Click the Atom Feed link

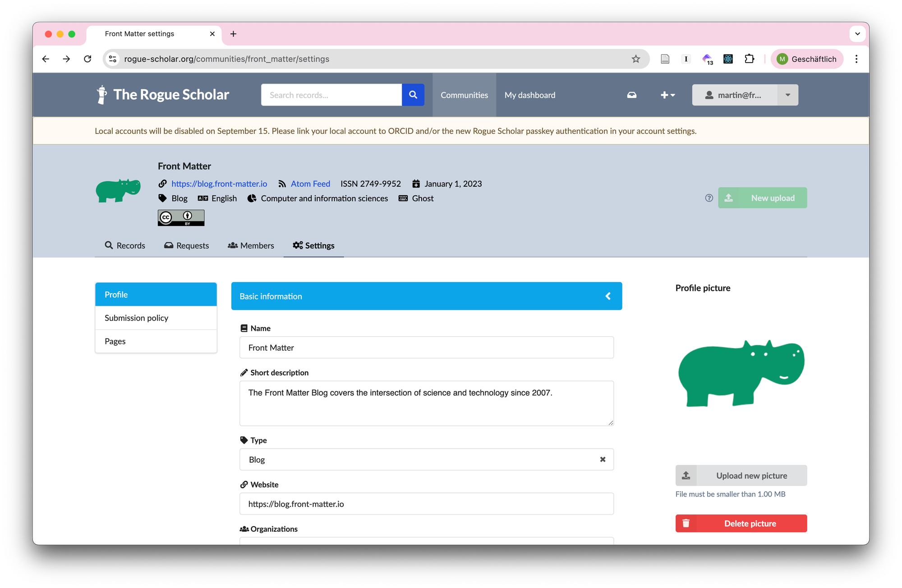(x=310, y=184)
